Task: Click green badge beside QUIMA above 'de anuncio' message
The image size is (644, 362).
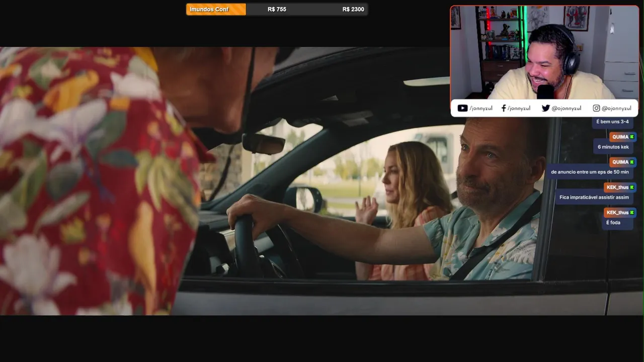Action: (632, 162)
